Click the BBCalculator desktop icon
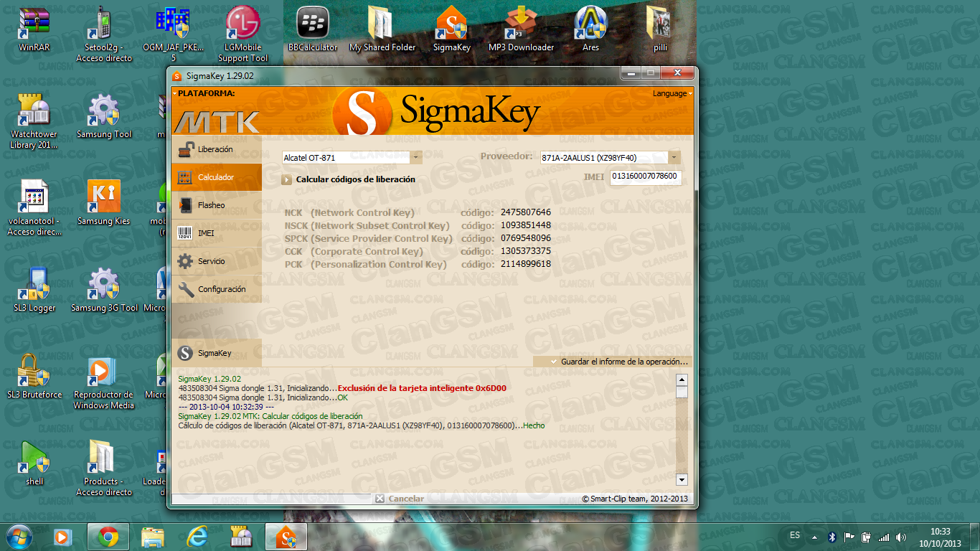Screen dimensions: 980x551 (313, 30)
